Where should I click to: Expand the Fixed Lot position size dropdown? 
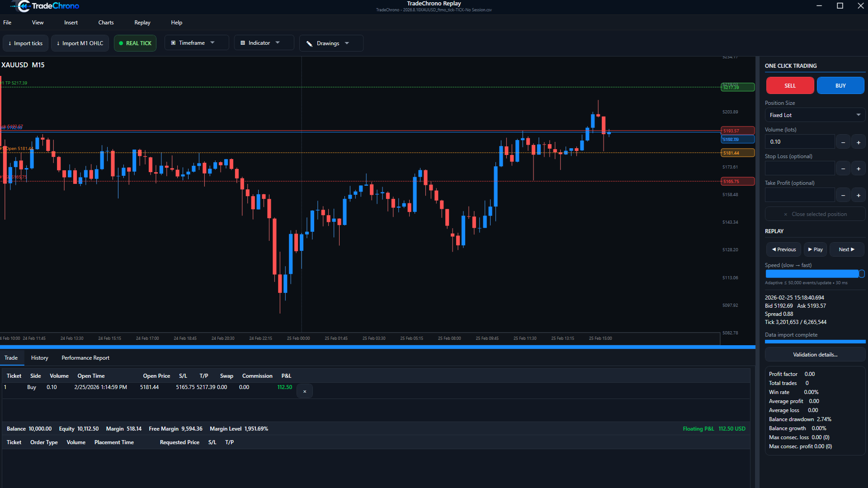point(815,115)
